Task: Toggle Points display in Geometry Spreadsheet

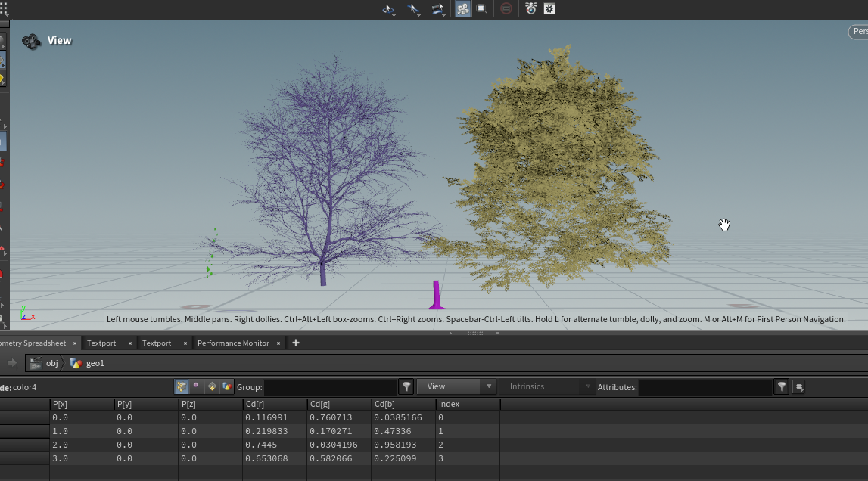Action: click(182, 386)
